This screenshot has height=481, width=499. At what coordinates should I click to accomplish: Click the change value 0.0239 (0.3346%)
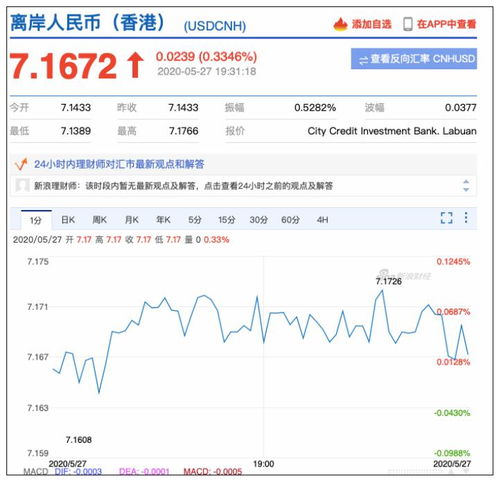coord(206,57)
